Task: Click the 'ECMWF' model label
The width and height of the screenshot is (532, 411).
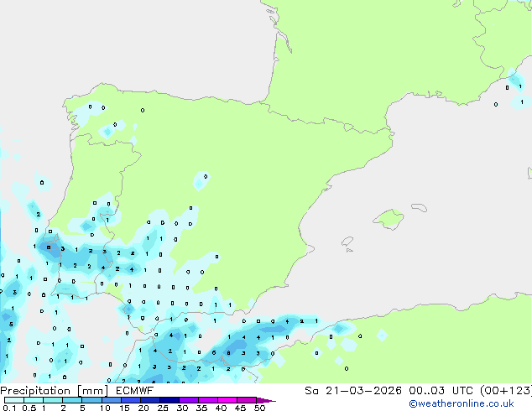Action: tap(135, 391)
